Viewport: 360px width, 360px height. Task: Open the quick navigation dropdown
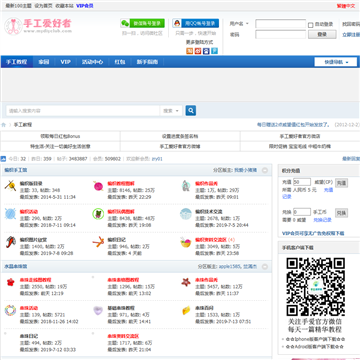(x=336, y=62)
